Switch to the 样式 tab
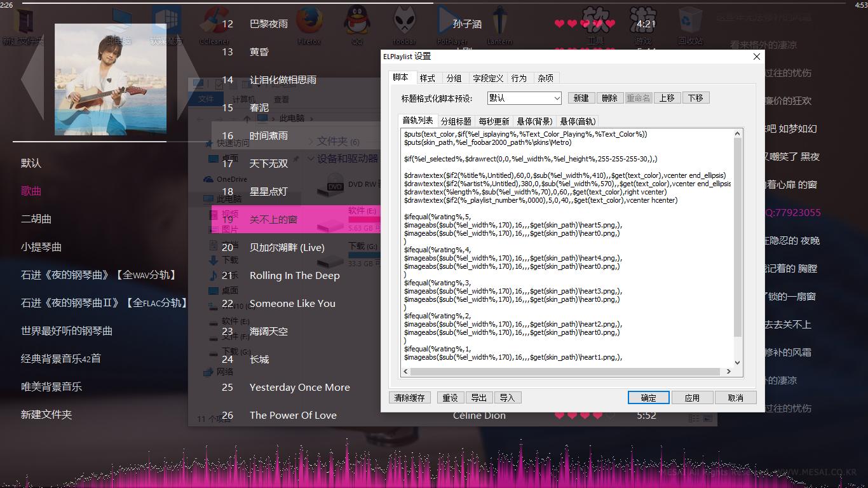Viewport: 868px width, 488px height. [x=428, y=78]
